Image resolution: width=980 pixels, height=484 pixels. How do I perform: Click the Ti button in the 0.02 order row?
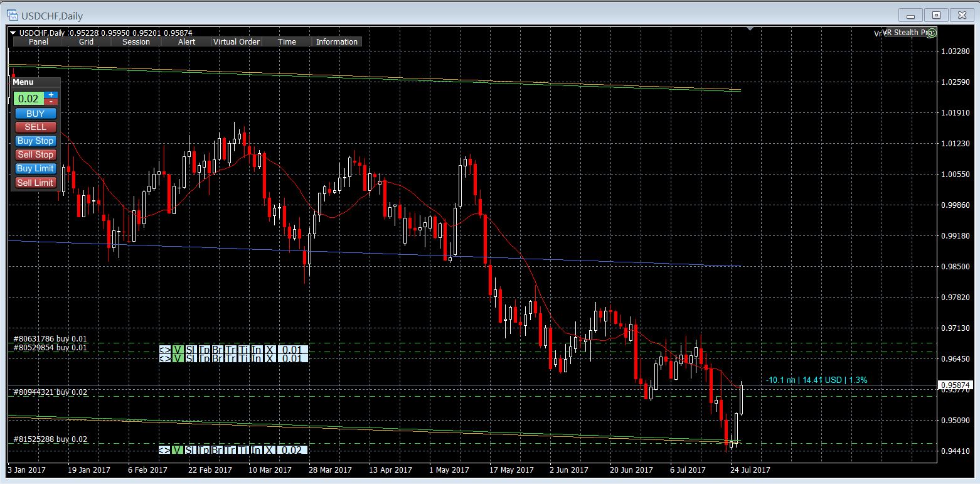coord(244,450)
